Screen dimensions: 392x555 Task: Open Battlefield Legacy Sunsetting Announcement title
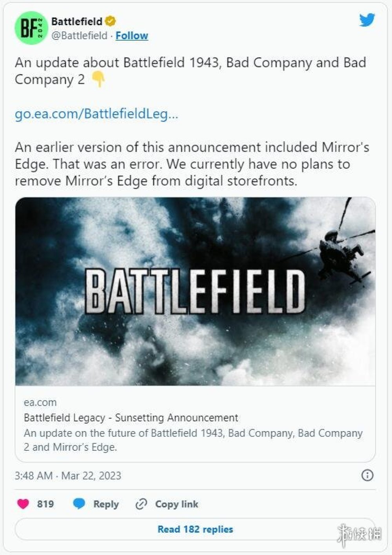coord(131,418)
